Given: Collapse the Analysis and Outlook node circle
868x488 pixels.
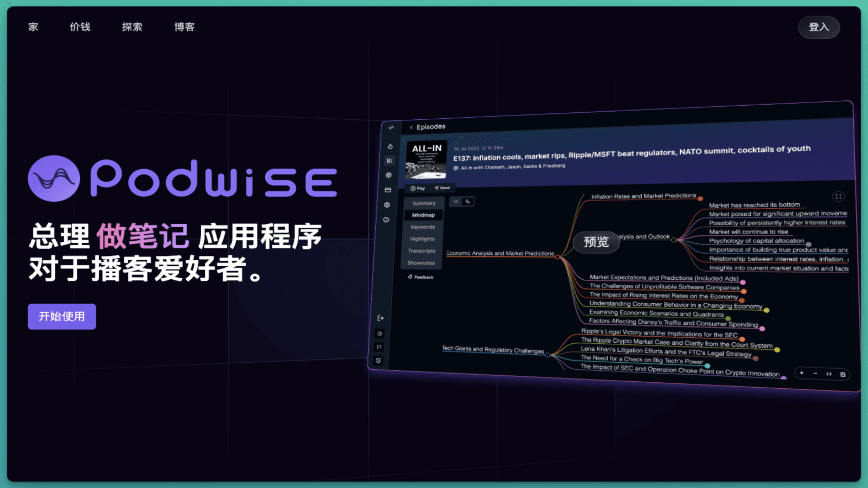Looking at the screenshot, I should click(x=674, y=240).
